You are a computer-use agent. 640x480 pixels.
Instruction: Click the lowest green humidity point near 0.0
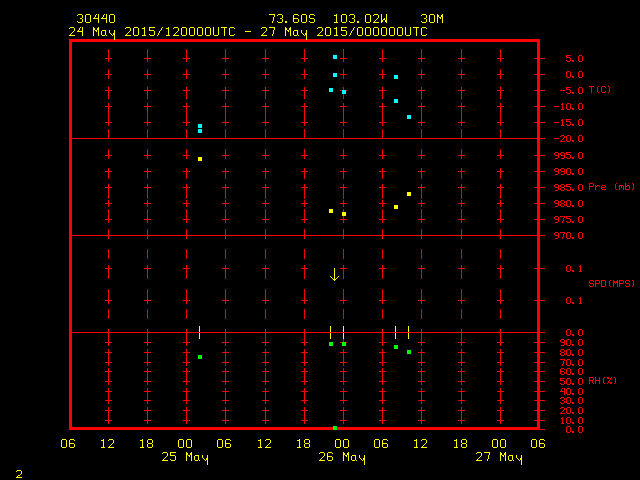(335, 428)
